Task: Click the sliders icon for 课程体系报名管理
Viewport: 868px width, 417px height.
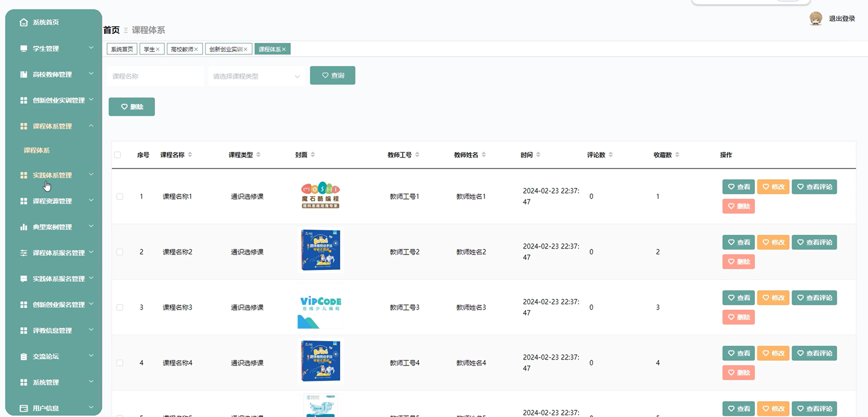Action: point(24,253)
